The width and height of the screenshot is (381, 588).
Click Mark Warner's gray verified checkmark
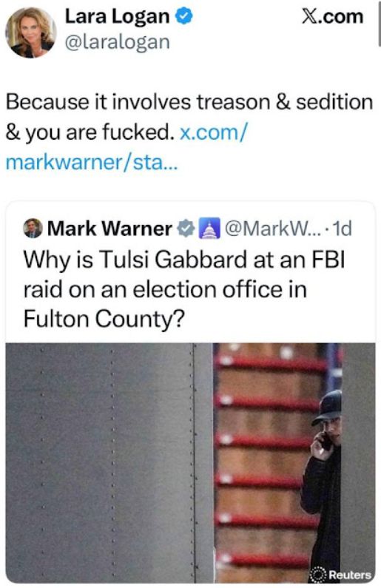tap(186, 228)
